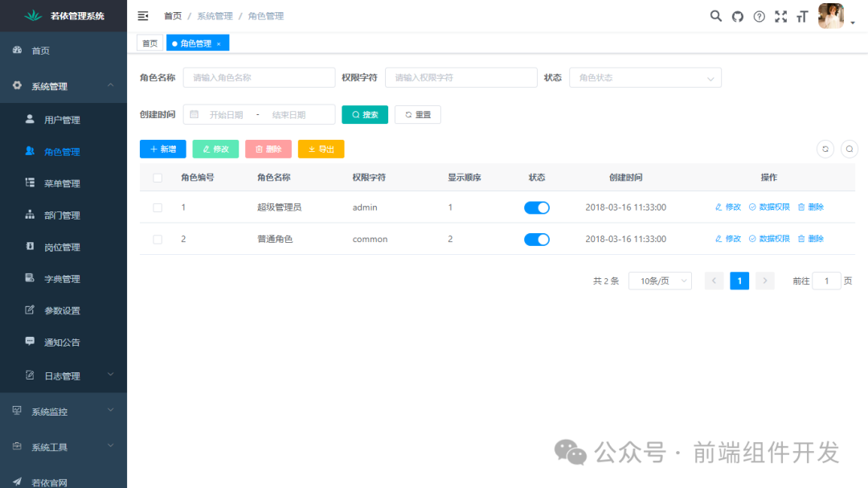Turn off status switch for 普通角色
868x488 pixels.
[x=536, y=238]
